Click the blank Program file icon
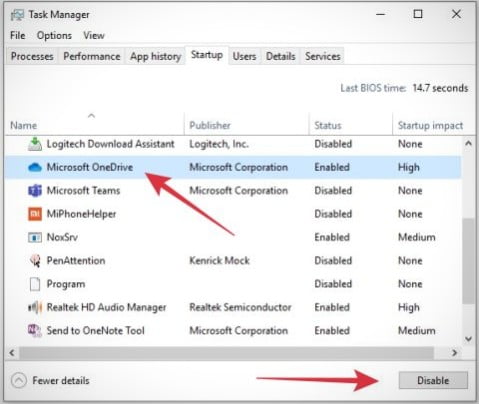479x404 pixels. (35, 284)
